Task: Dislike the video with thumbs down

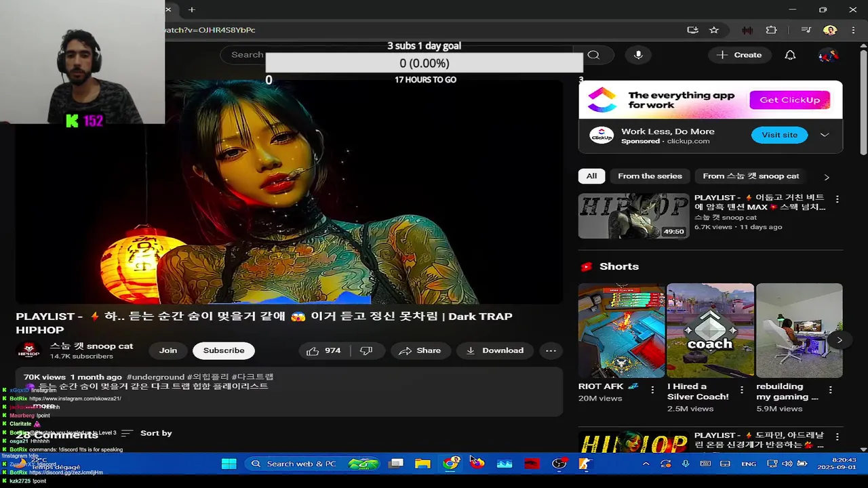Action: point(366,350)
